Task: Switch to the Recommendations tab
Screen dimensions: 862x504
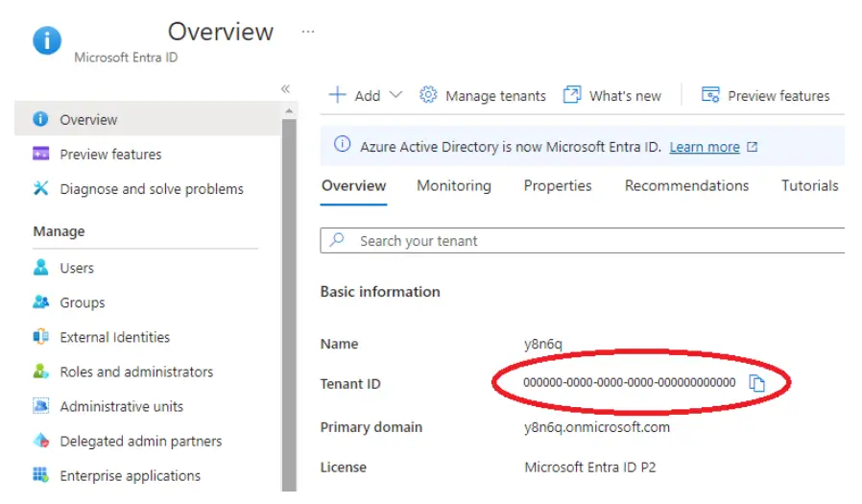Action: (x=686, y=186)
